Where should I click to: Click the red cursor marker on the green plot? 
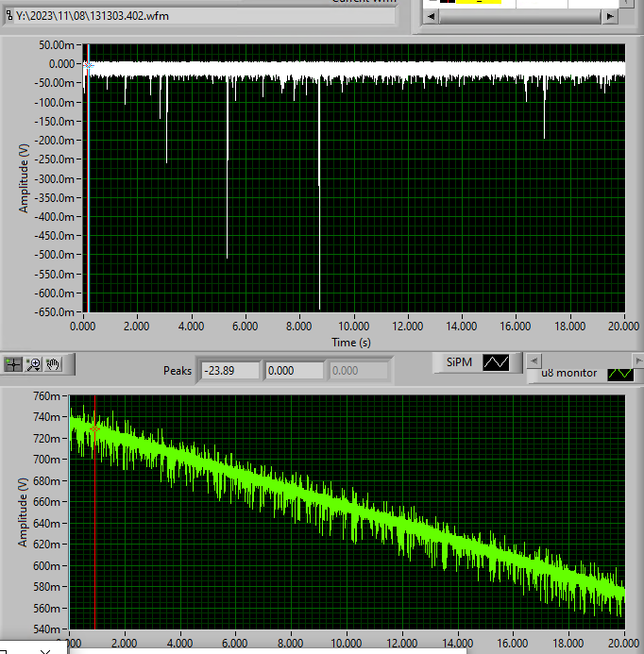tap(95, 428)
